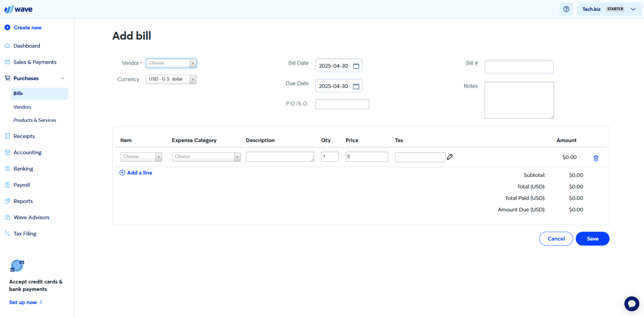Click the pencil icon to edit tax

click(449, 156)
